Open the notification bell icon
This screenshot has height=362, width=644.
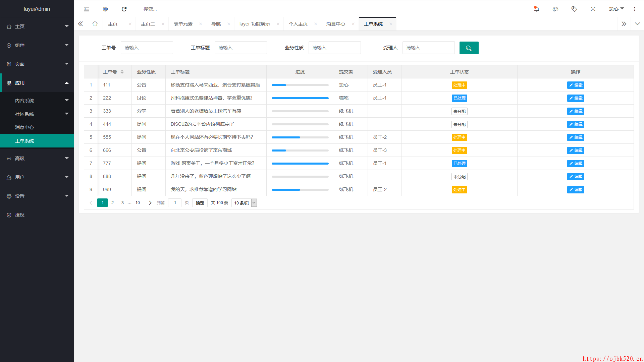click(x=536, y=9)
